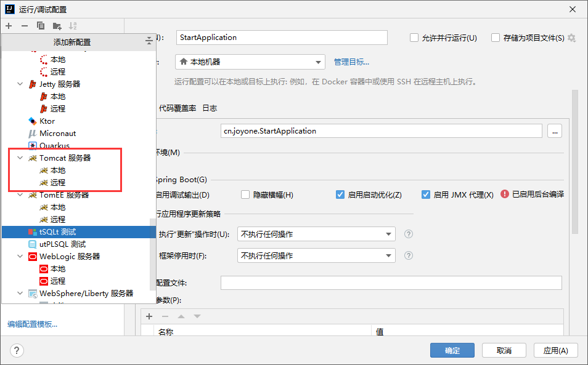Click the red warning icon near 已启用后台编译
This screenshot has height=365, width=588.
(505, 194)
